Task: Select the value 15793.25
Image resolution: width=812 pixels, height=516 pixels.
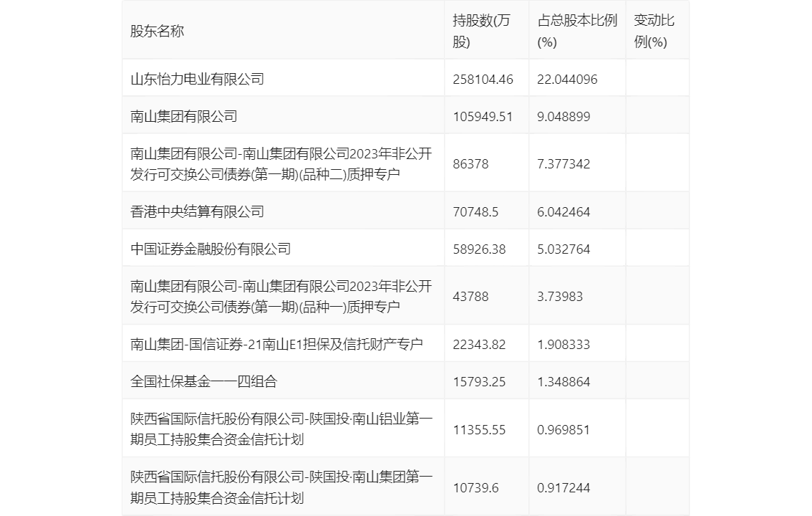Action: point(479,382)
